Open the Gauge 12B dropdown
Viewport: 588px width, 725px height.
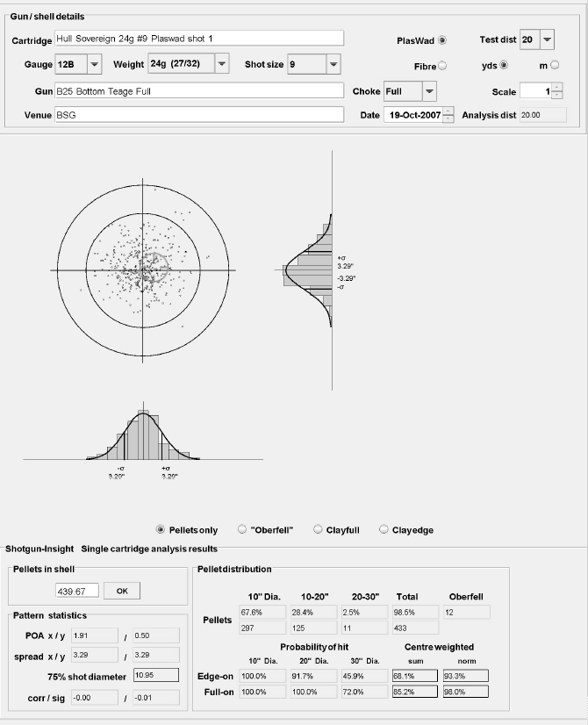95,65
